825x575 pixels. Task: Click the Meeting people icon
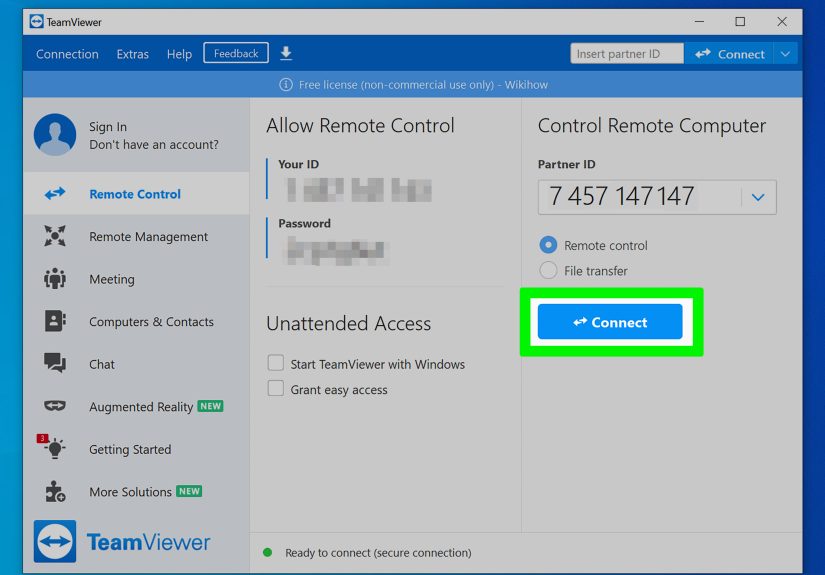point(55,278)
